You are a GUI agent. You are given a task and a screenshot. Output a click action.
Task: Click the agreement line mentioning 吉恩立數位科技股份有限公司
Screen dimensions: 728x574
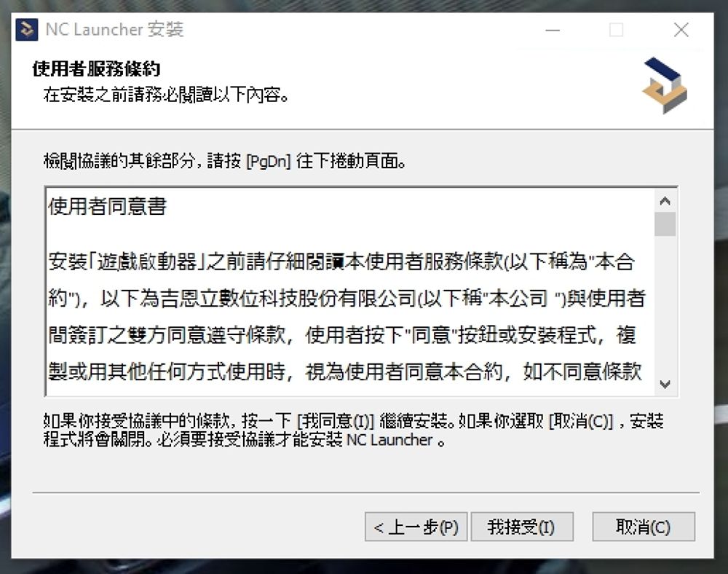(x=347, y=298)
